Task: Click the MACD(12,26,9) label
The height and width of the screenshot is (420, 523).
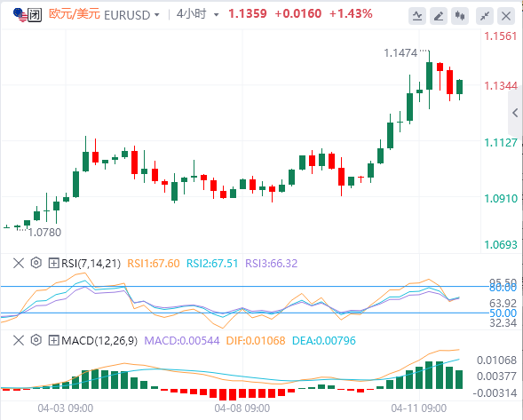Action: pyautogui.click(x=99, y=341)
